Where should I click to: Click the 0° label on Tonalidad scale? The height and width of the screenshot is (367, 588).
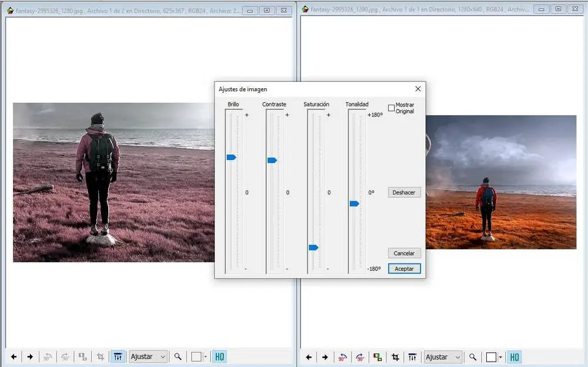pyautogui.click(x=371, y=192)
